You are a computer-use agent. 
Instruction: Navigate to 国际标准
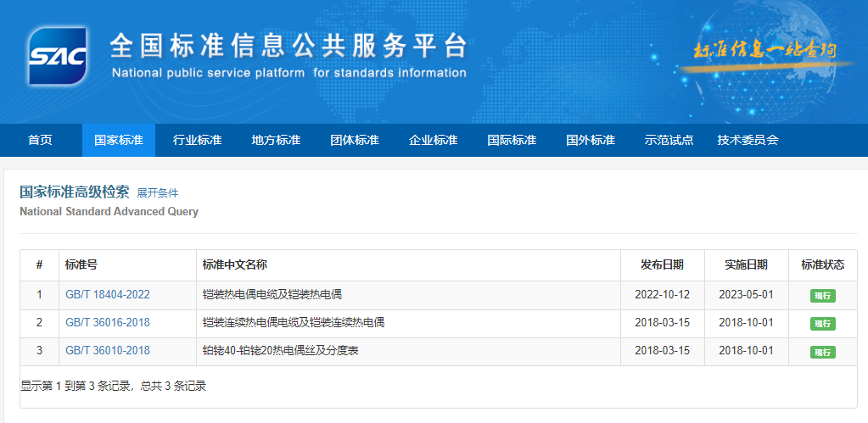[x=512, y=141]
